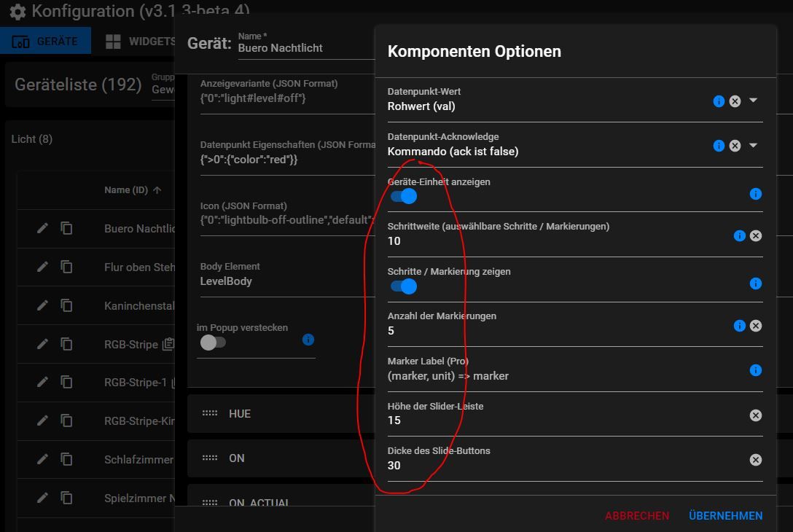The width and height of the screenshot is (793, 532).
Task: Click the info icon for Datenpunkt-Wert
Action: click(x=719, y=101)
